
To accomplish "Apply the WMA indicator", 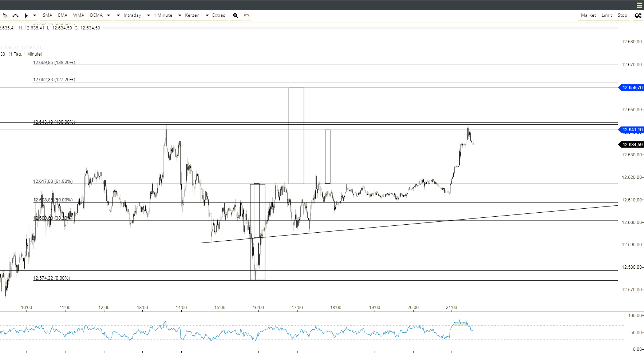I will click(79, 15).
